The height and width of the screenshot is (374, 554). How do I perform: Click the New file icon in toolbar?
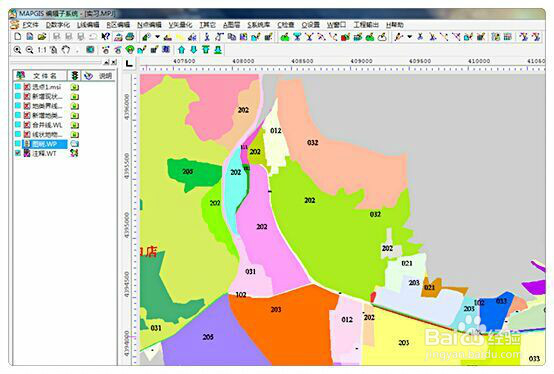pos(18,36)
